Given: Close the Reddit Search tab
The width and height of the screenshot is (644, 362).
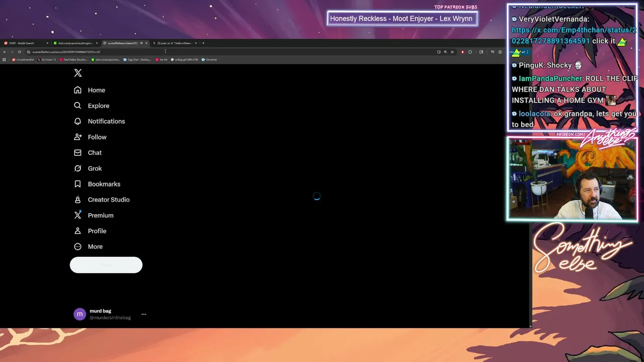Looking at the screenshot, I should click(47, 43).
